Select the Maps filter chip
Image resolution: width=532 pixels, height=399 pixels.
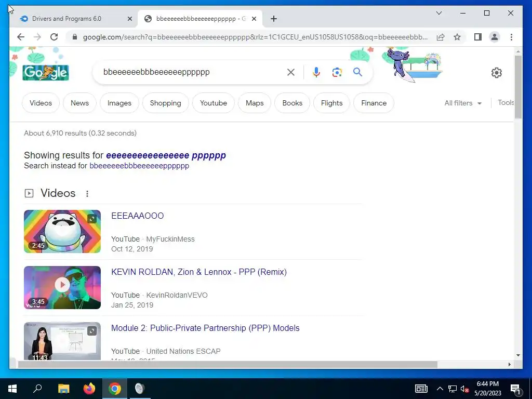(x=255, y=103)
